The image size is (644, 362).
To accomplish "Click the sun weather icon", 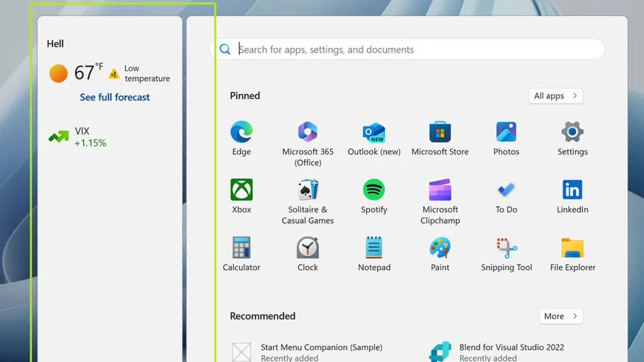I will pyautogui.click(x=58, y=74).
